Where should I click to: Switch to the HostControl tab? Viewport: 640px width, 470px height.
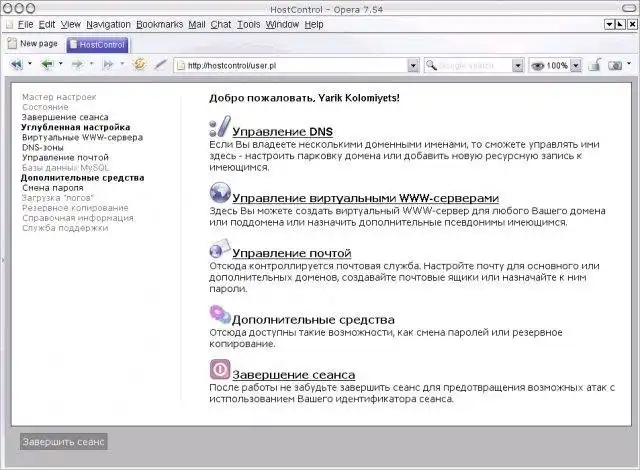pyautogui.click(x=98, y=44)
